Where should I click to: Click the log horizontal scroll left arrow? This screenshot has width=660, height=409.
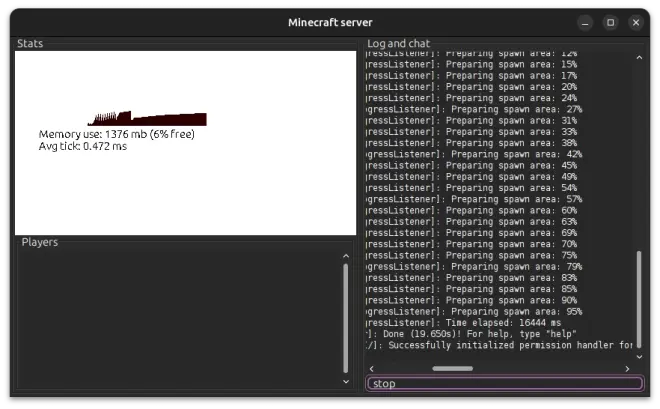371,369
